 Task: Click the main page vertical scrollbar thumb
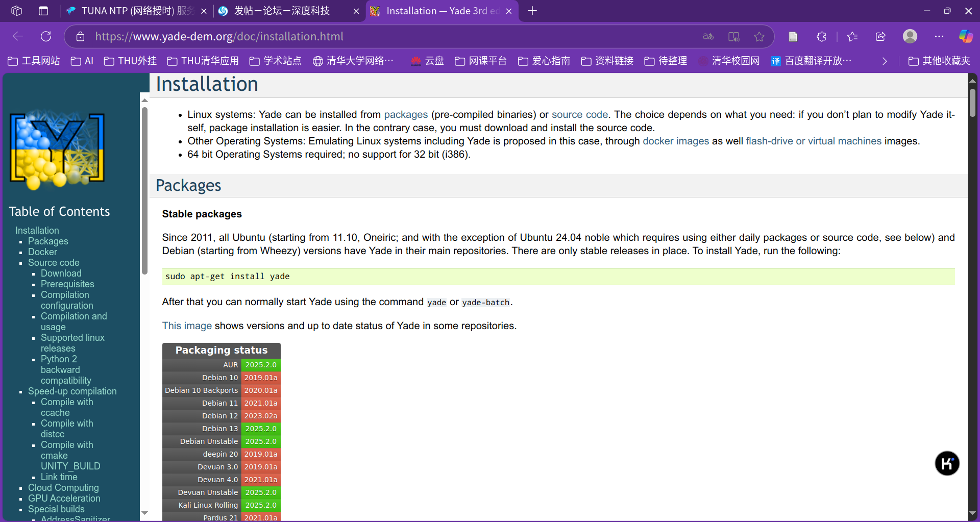(972, 102)
